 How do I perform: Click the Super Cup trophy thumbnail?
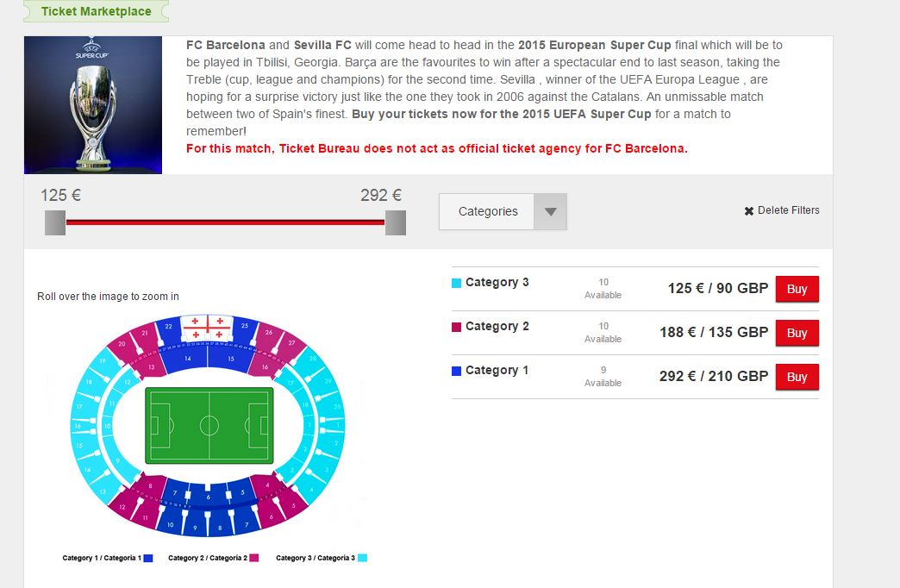click(93, 105)
